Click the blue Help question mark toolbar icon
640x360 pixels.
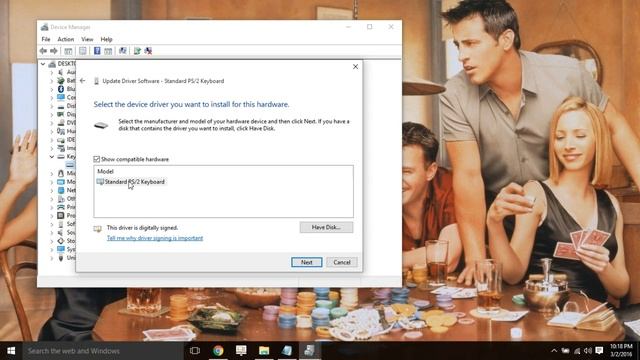pos(97,51)
